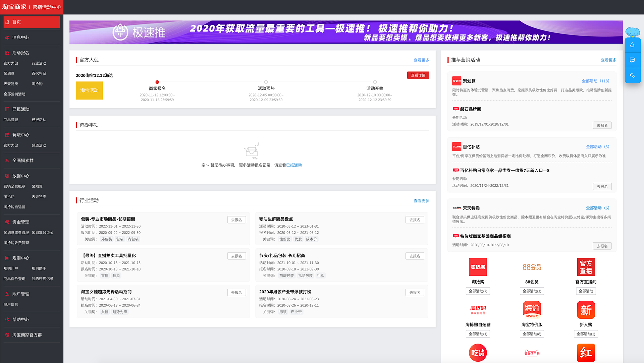Image resolution: width=644 pixels, height=363 pixels.
Task: Open 商品管理 in the sidebar
Action: [x=11, y=120]
